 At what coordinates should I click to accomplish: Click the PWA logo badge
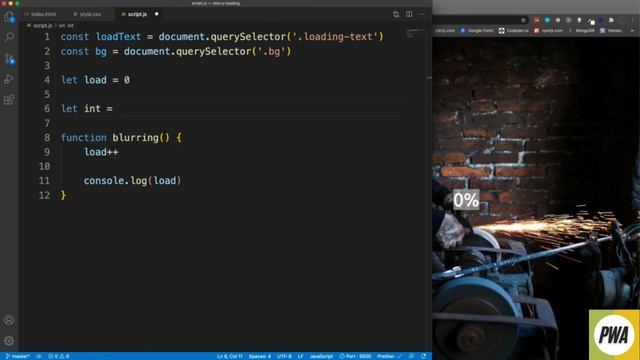coord(614,335)
